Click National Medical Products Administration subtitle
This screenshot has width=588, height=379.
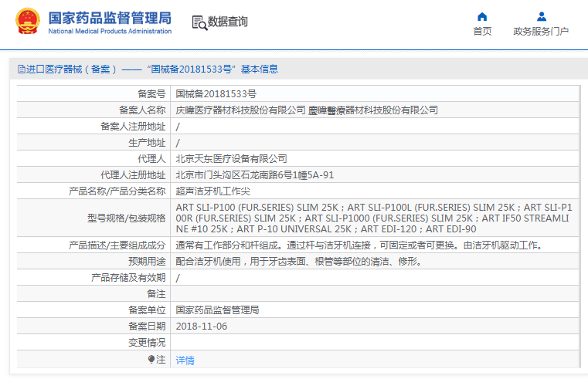point(110,32)
